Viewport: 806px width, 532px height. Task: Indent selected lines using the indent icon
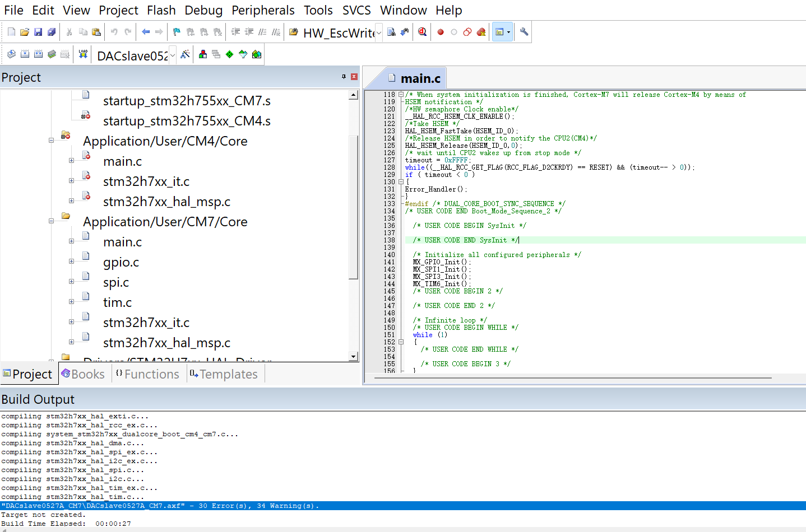click(x=235, y=32)
